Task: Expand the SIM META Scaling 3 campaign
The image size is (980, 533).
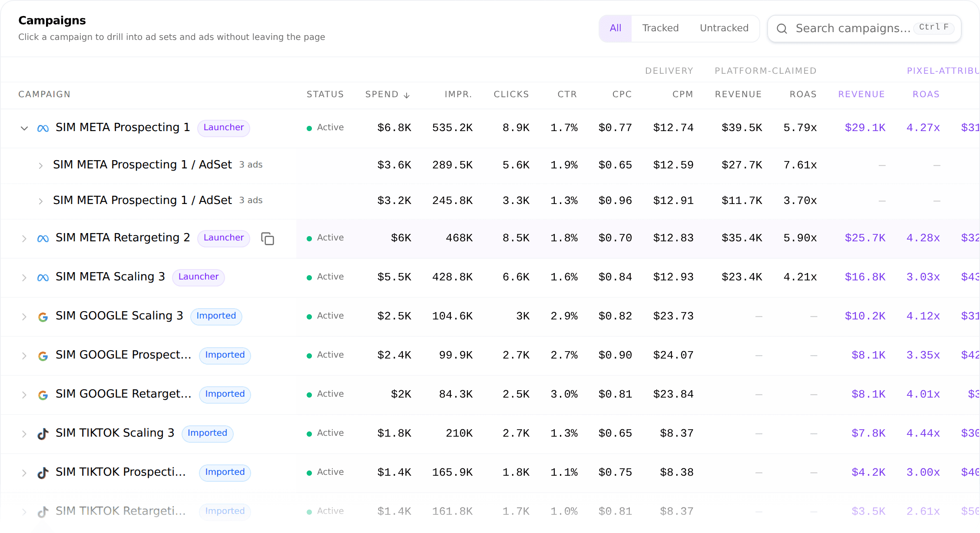Action: coord(24,277)
